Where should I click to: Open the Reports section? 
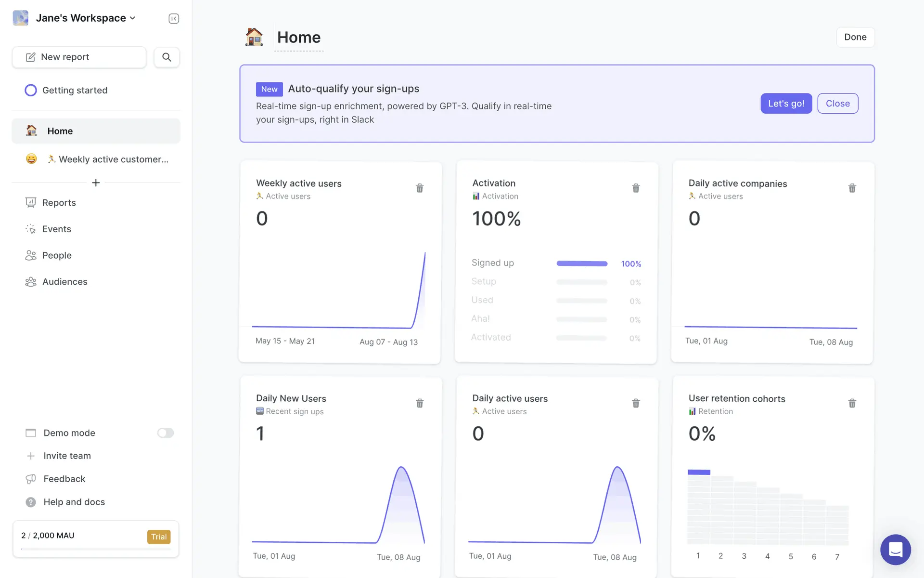coord(59,203)
